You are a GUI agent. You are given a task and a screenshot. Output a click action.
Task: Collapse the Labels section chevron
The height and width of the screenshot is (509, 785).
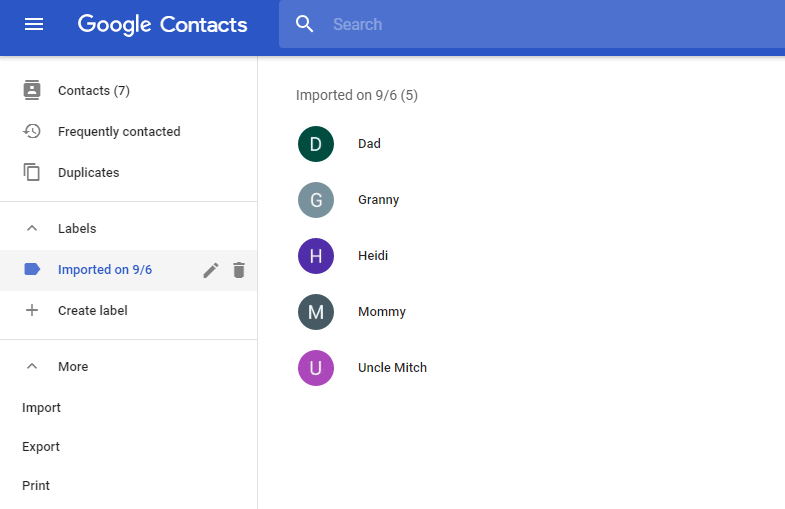[32, 228]
